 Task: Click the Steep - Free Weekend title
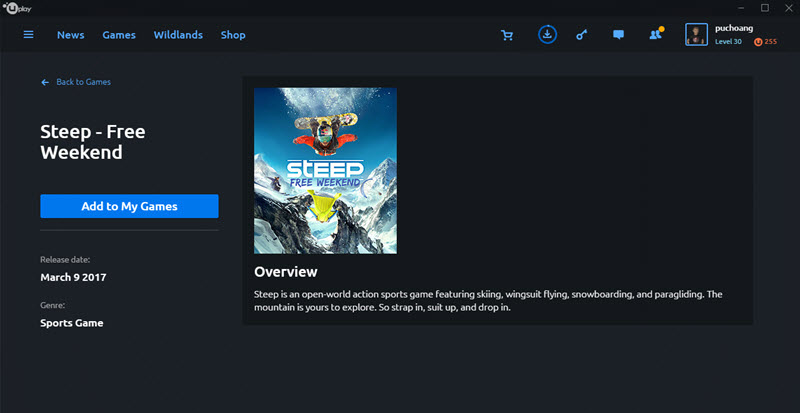coord(93,142)
